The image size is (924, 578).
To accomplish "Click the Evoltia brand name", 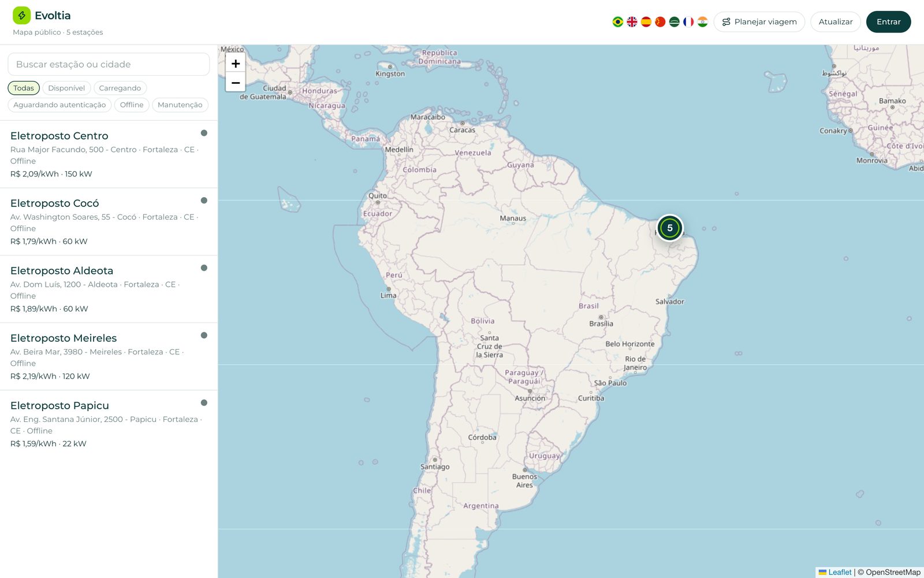I will pos(53,16).
